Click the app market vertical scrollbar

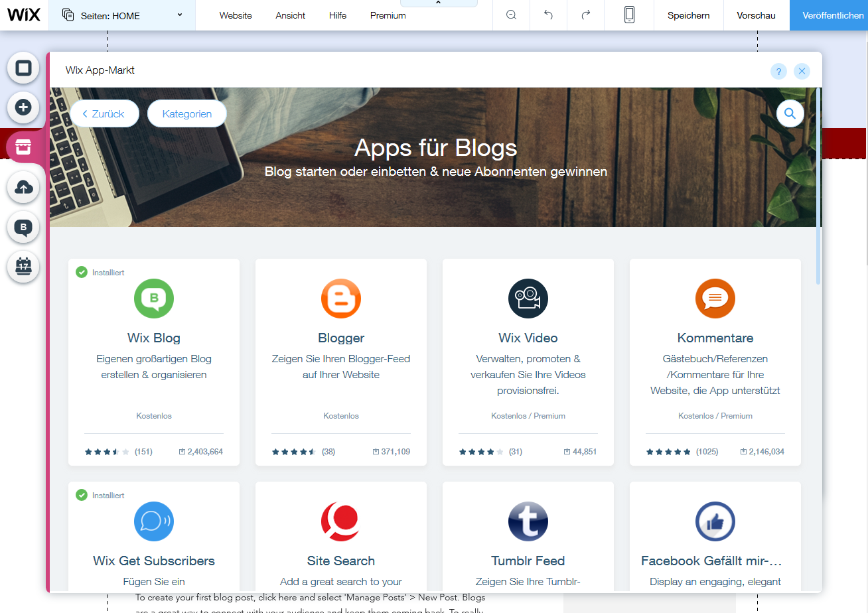point(818,186)
